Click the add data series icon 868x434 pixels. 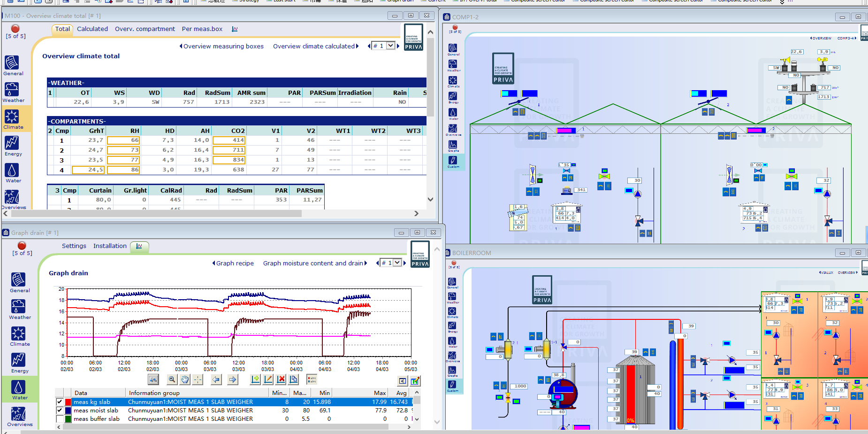click(255, 380)
